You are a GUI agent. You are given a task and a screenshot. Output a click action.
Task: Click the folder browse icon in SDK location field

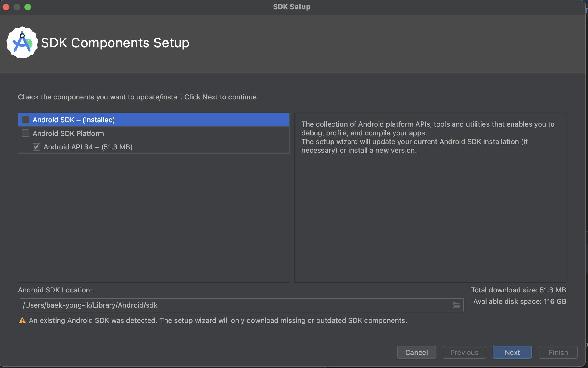[x=456, y=305]
